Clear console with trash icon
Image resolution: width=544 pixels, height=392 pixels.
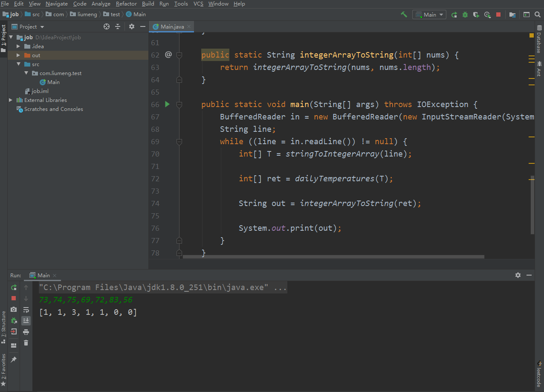26,343
